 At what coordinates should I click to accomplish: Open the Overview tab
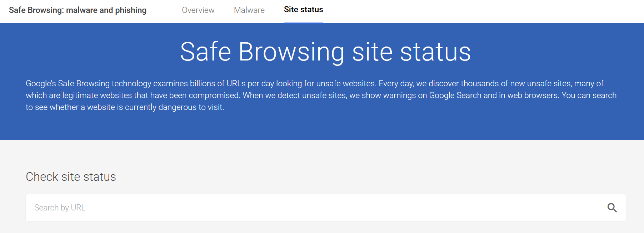click(198, 10)
